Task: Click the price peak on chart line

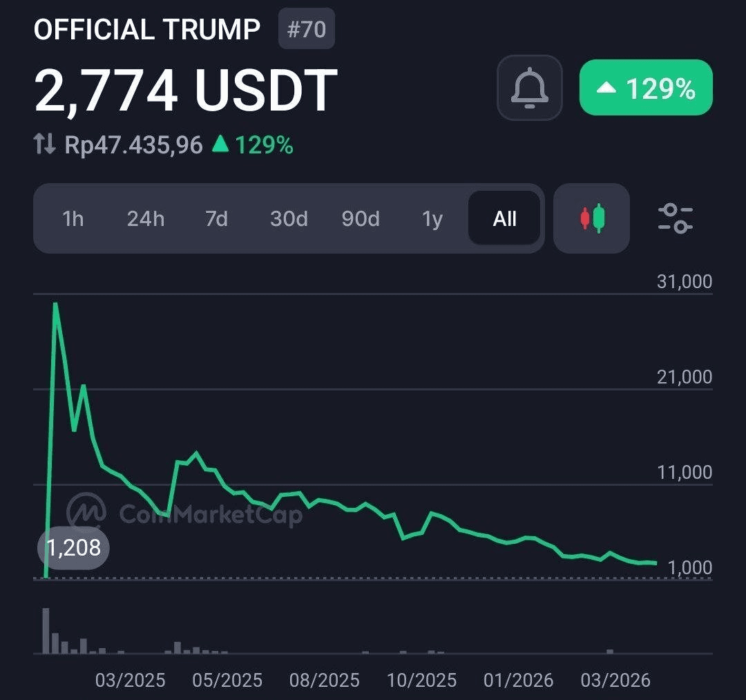Action: tap(55, 304)
